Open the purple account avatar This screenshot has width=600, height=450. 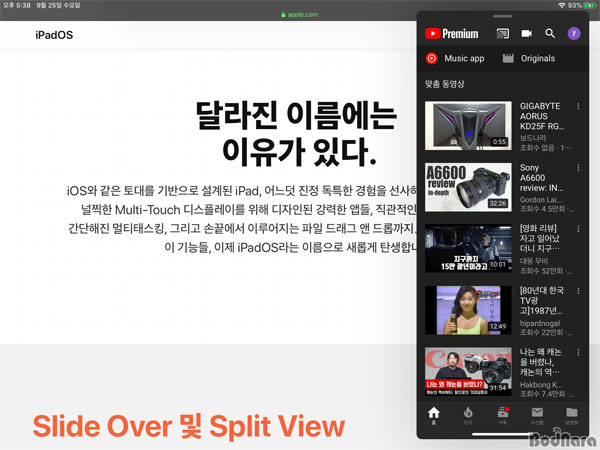[574, 34]
